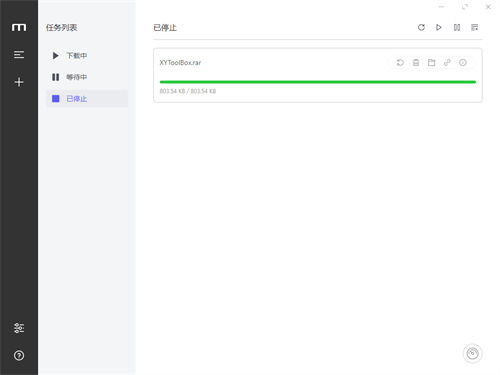This screenshot has height=375, width=500.
Task: Click the Motrix logo icon
Action: [x=19, y=27]
